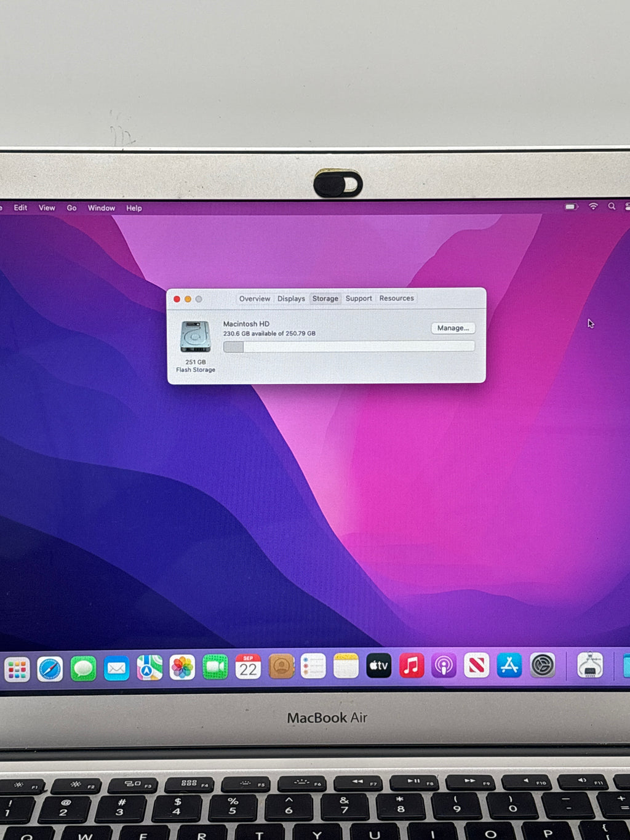The height and width of the screenshot is (840, 630).
Task: Open the Window menu
Action: tap(102, 208)
